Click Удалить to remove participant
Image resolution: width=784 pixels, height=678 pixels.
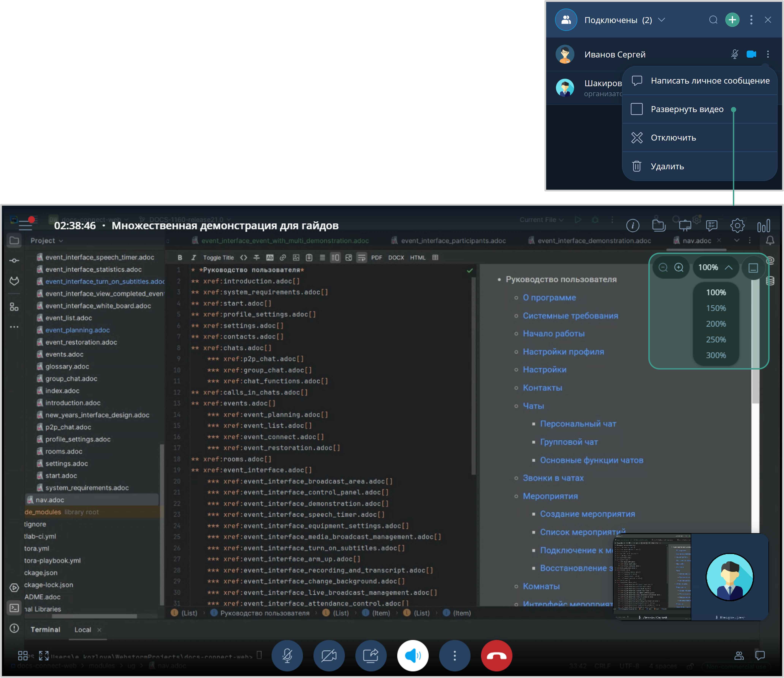coord(667,166)
